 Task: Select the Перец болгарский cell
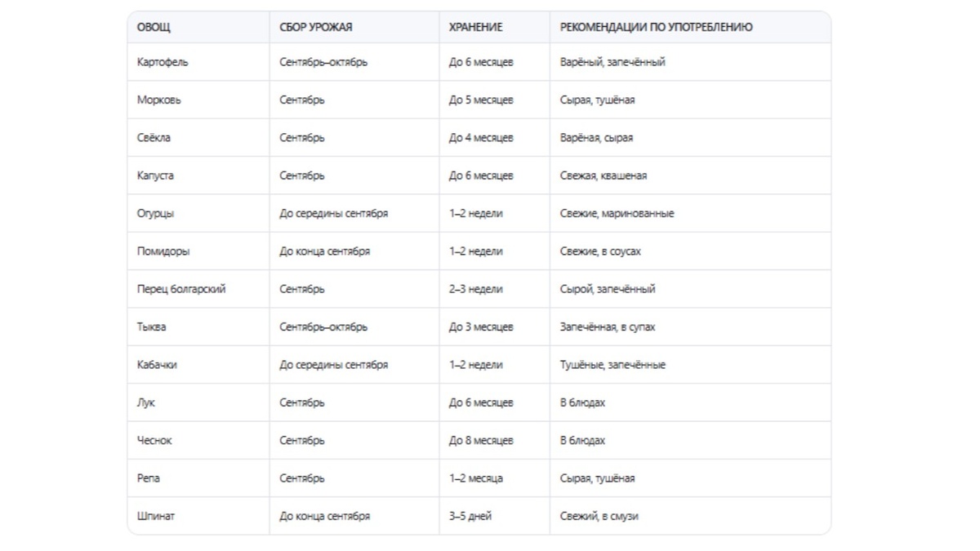coord(181,289)
